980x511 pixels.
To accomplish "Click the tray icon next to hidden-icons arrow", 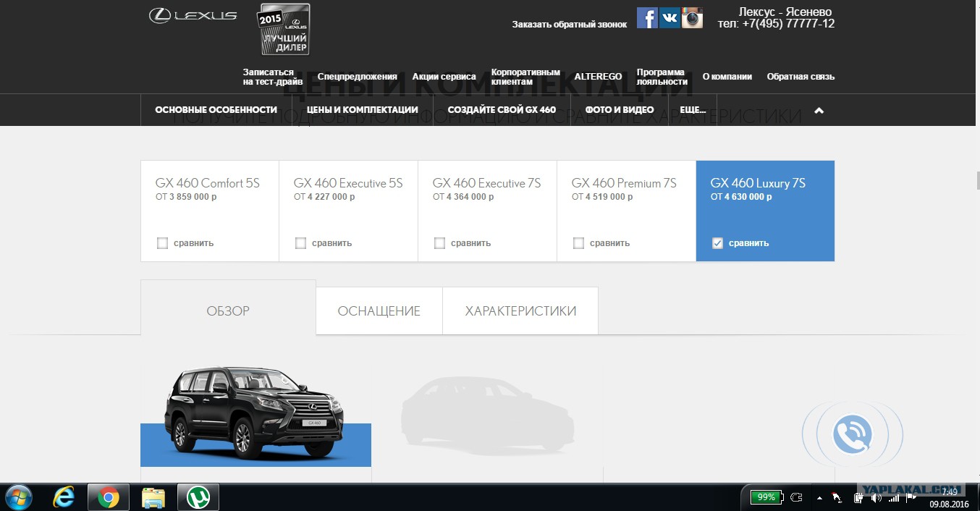I will pos(837,498).
